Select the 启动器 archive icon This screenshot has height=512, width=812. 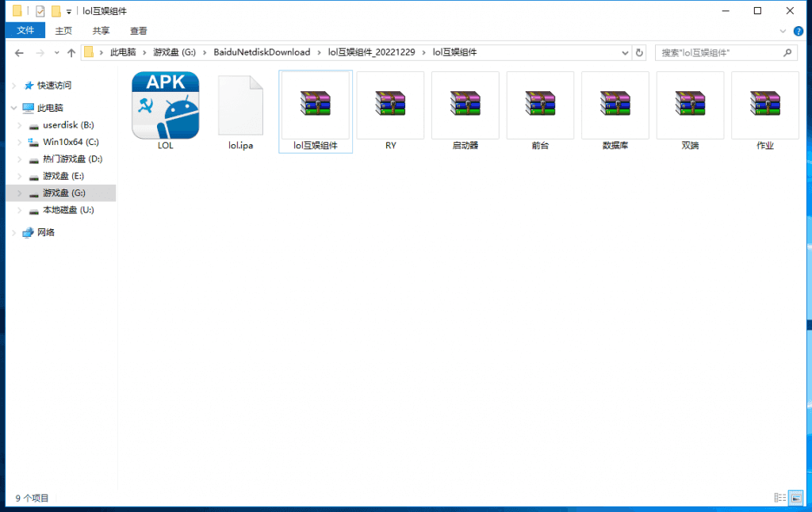(x=465, y=104)
